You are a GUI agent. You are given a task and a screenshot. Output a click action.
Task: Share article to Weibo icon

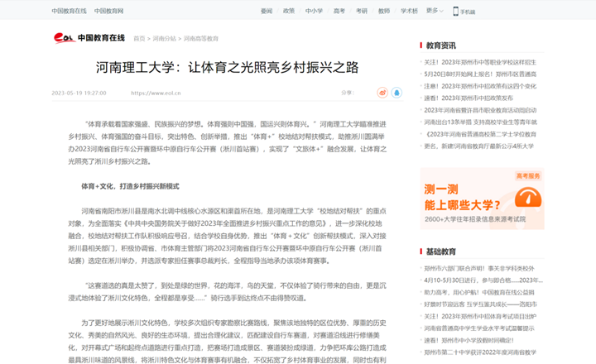[382, 93]
